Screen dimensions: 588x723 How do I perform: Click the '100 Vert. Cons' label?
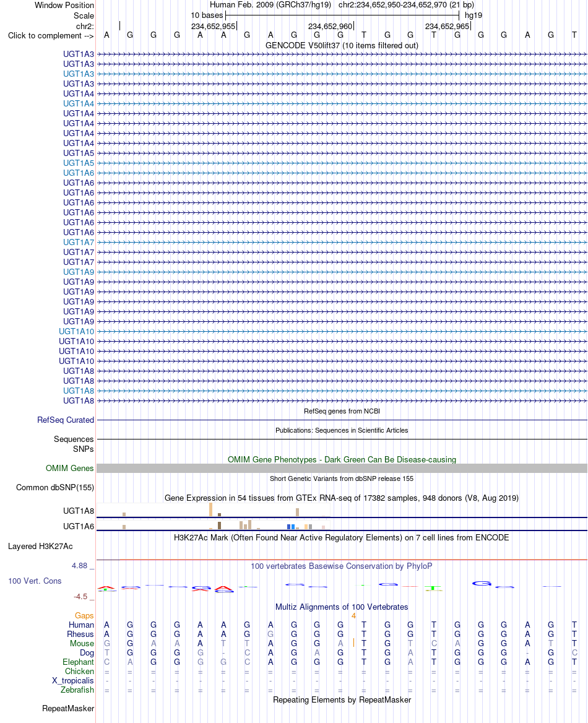pos(35,581)
